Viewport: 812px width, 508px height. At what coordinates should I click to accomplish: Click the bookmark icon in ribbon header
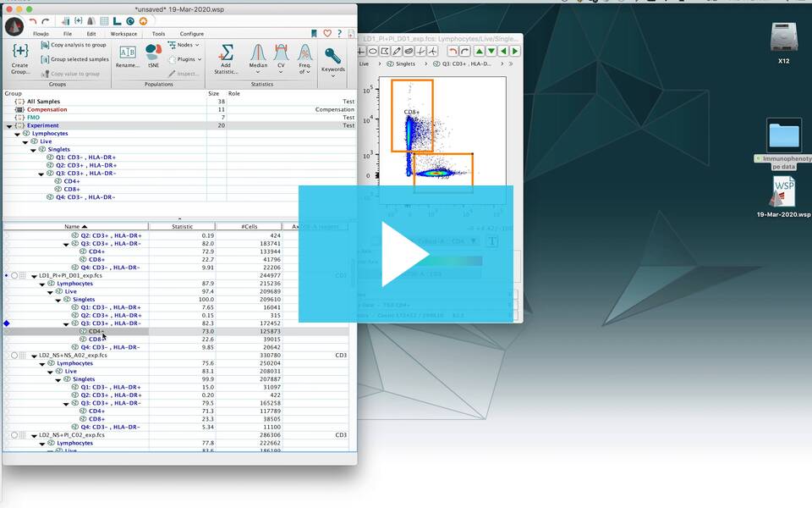[x=314, y=34]
